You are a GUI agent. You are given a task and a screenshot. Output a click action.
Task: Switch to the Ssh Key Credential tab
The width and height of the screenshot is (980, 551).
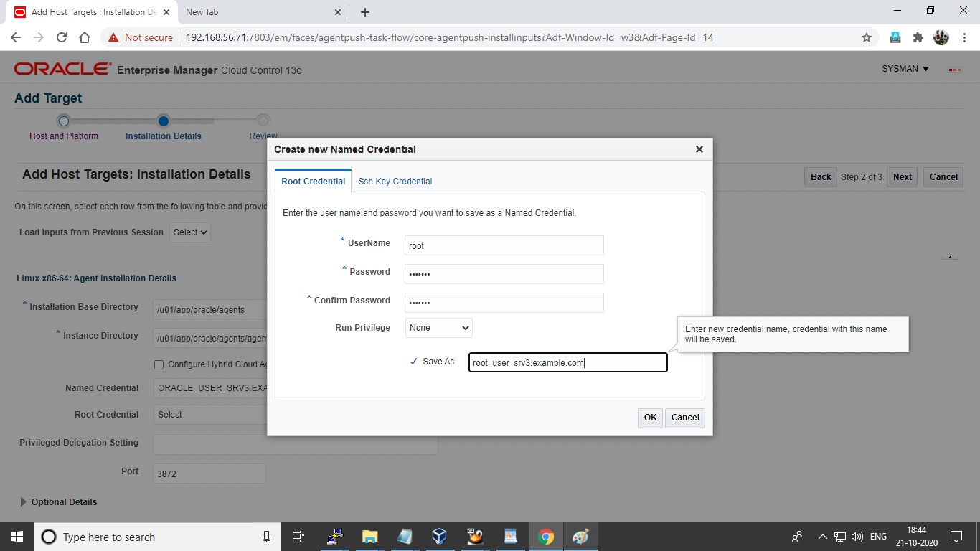point(395,181)
